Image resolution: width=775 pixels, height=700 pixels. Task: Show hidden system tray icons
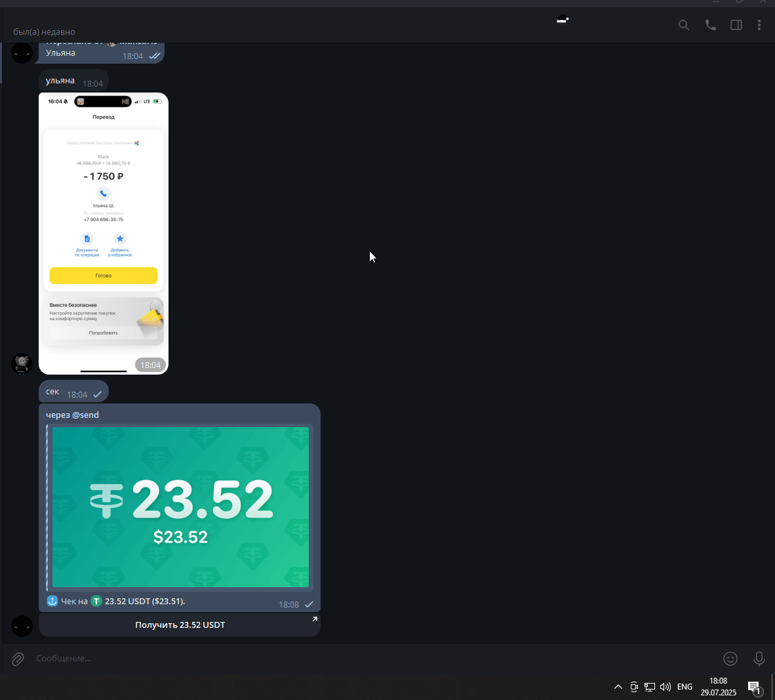(x=618, y=687)
